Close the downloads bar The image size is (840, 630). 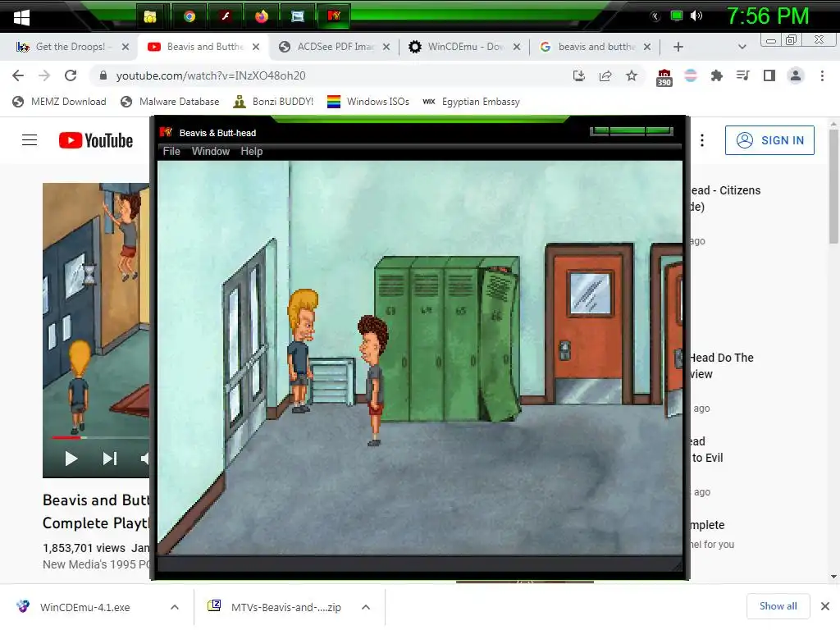[x=825, y=606]
